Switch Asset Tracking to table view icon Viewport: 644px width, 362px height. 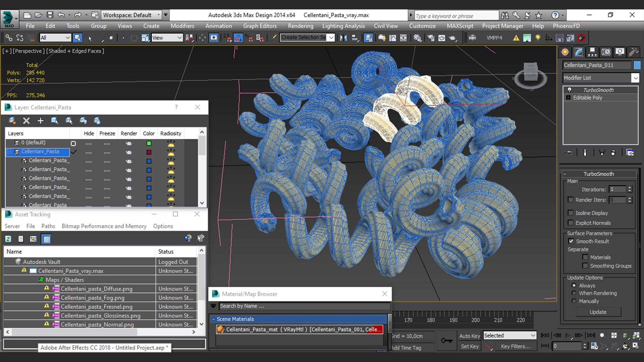click(46, 239)
